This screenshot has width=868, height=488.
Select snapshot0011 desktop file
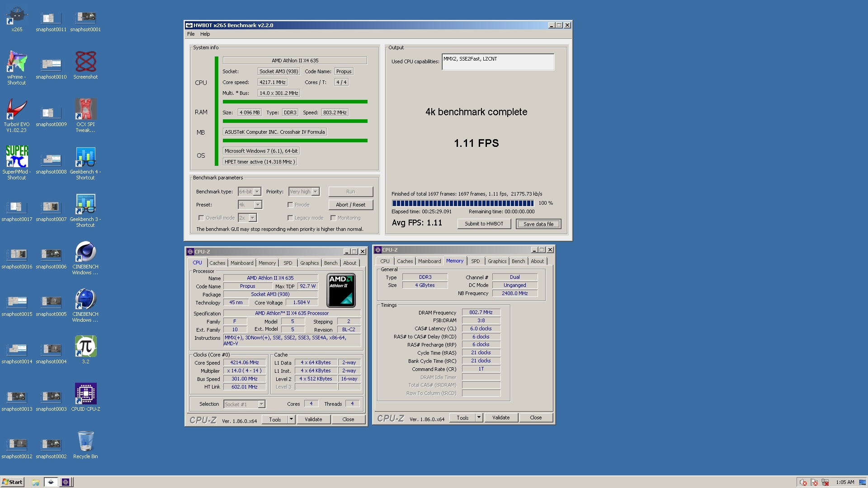51,21
